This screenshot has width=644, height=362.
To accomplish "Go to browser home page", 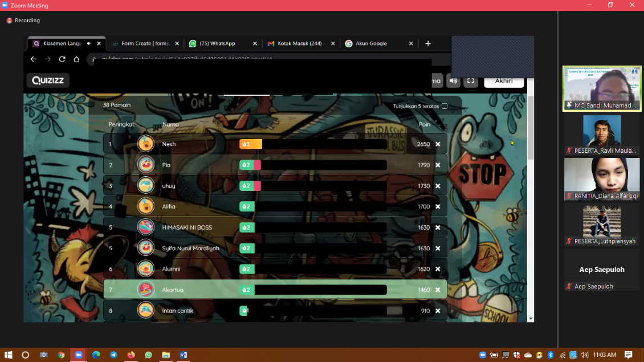I will [76, 59].
